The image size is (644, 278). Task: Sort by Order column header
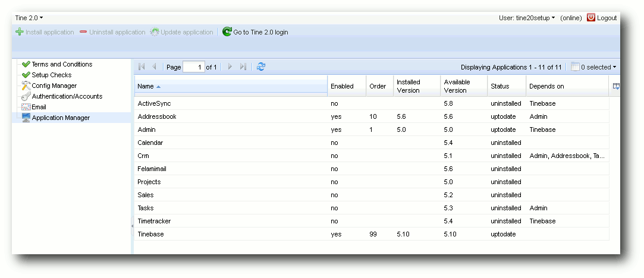[x=379, y=86]
